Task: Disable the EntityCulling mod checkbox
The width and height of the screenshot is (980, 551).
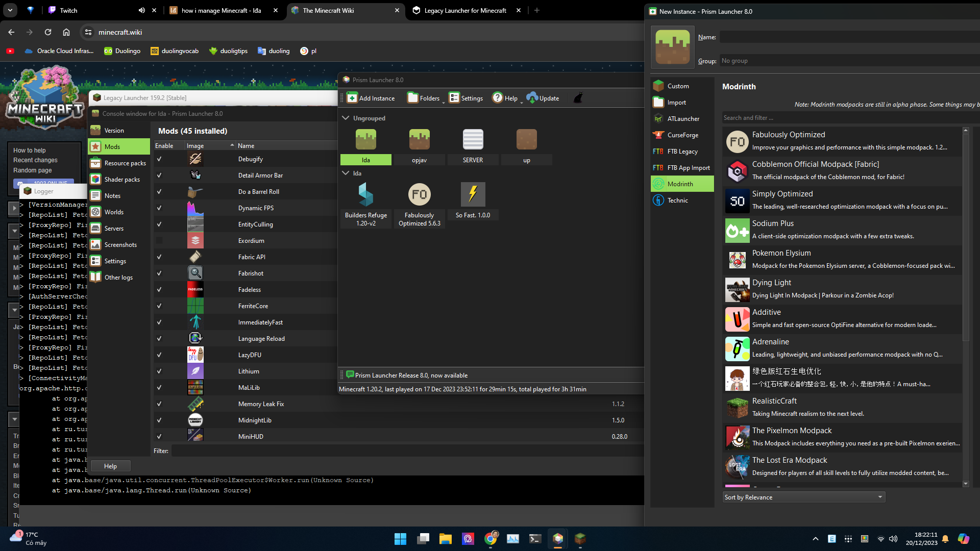Action: pyautogui.click(x=159, y=224)
